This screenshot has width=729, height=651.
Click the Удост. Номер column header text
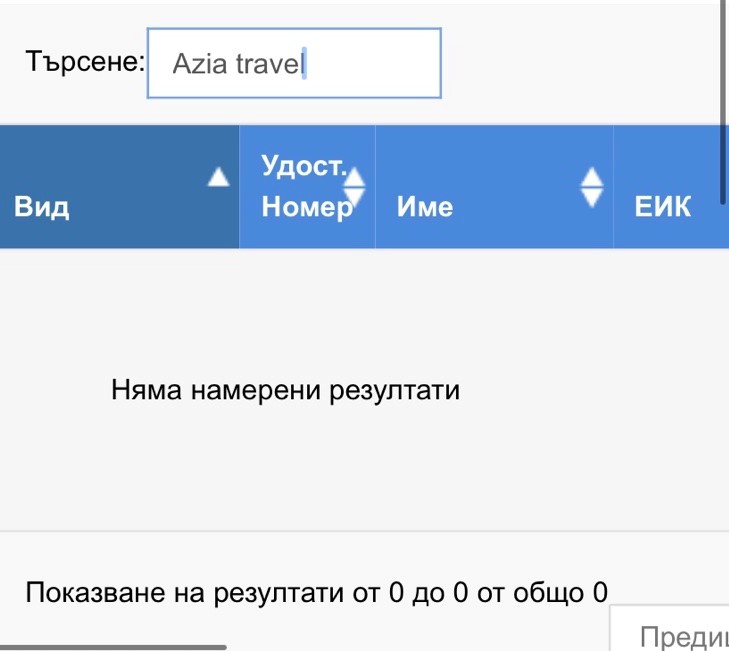point(301,186)
